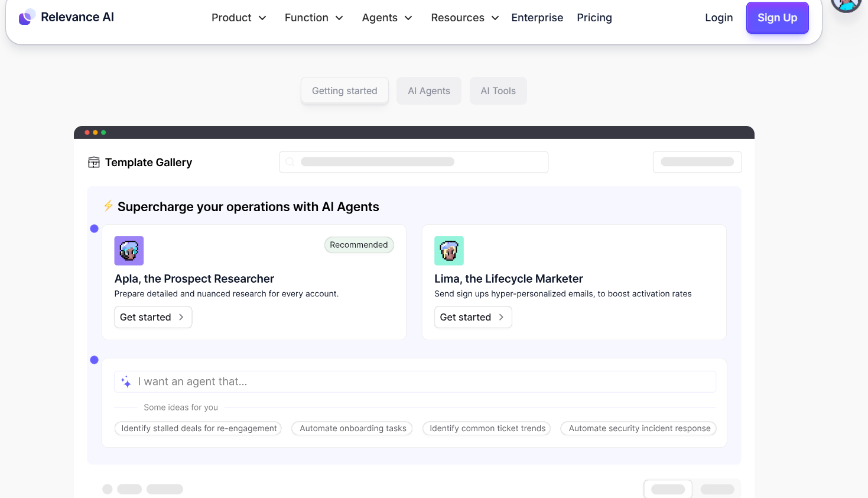Click the Template Gallery search field

(414, 162)
